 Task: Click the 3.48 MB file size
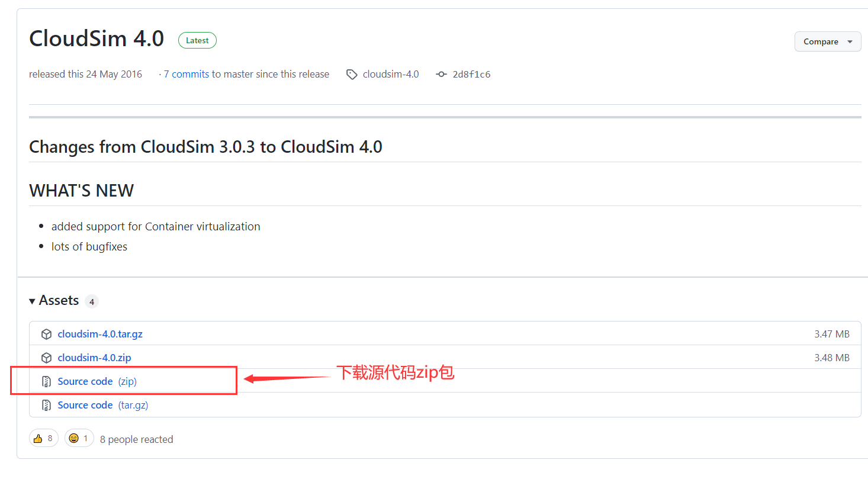(x=832, y=358)
